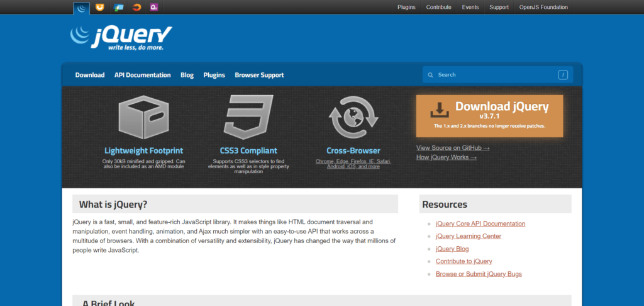Click the Cross-Browser heading
The height and width of the screenshot is (306, 644).
point(353,150)
